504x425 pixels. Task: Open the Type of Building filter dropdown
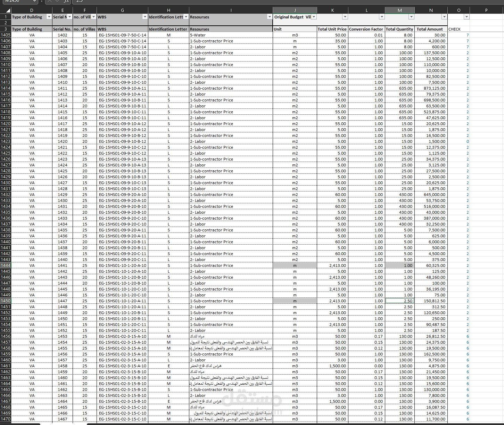coord(49,17)
